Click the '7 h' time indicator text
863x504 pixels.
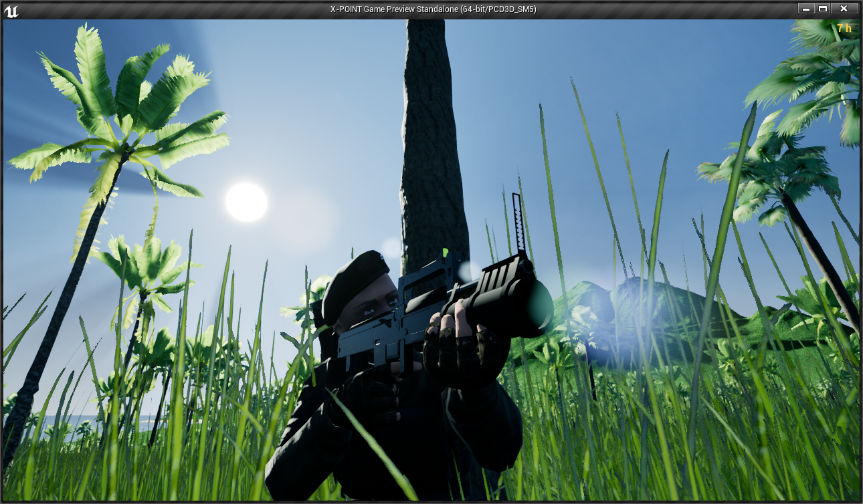844,28
